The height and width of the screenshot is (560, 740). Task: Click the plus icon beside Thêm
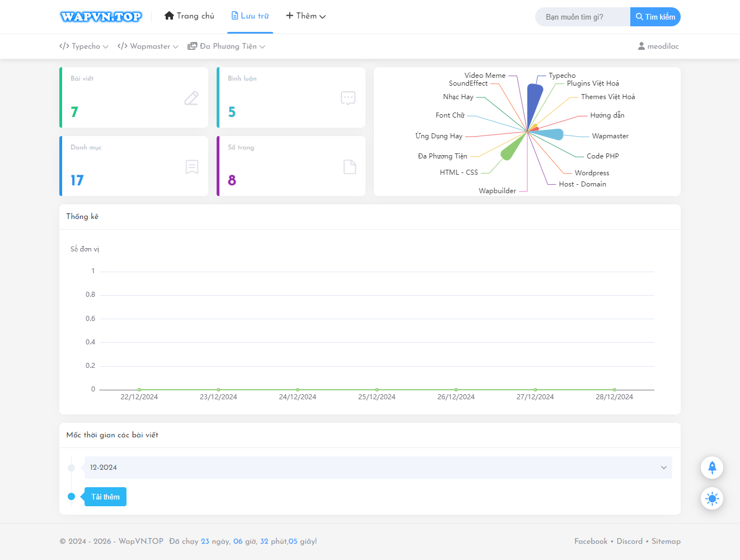[x=289, y=16]
